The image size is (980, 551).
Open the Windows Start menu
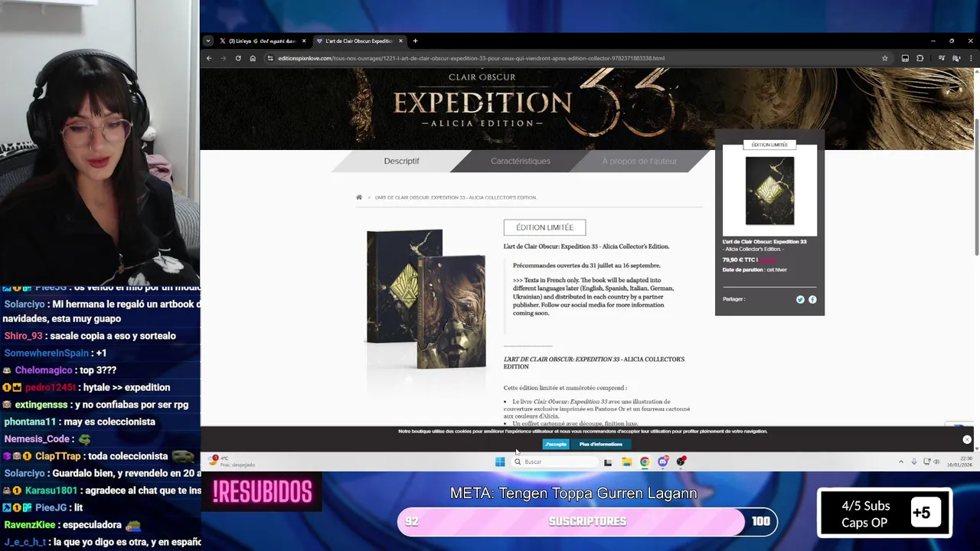[500, 461]
